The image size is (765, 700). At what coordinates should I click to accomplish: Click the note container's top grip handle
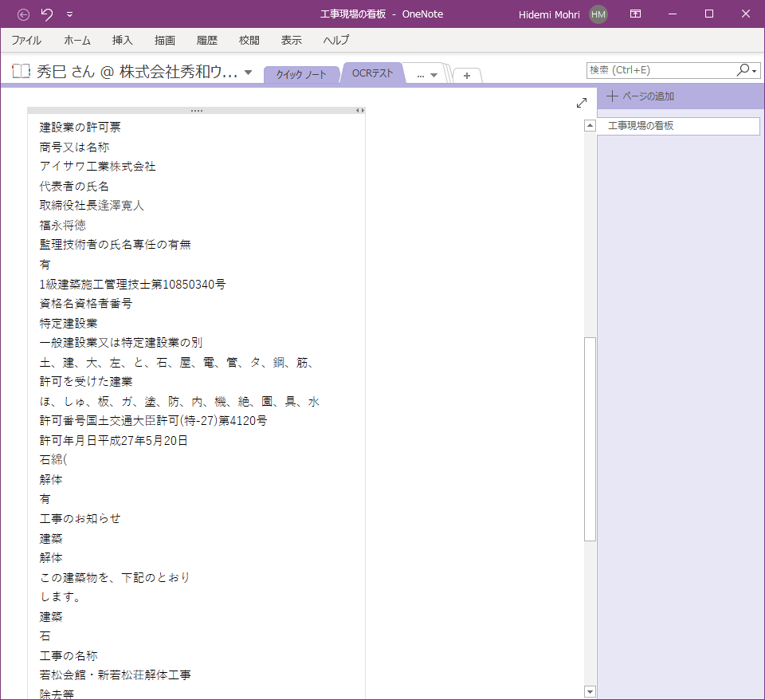click(196, 110)
